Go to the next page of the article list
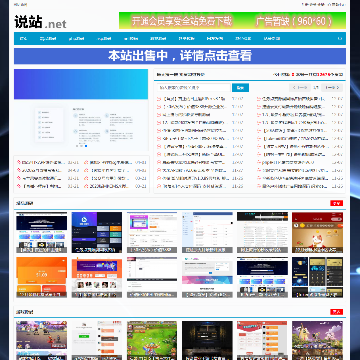The width and height of the screenshot is (360, 360). (x=332, y=88)
